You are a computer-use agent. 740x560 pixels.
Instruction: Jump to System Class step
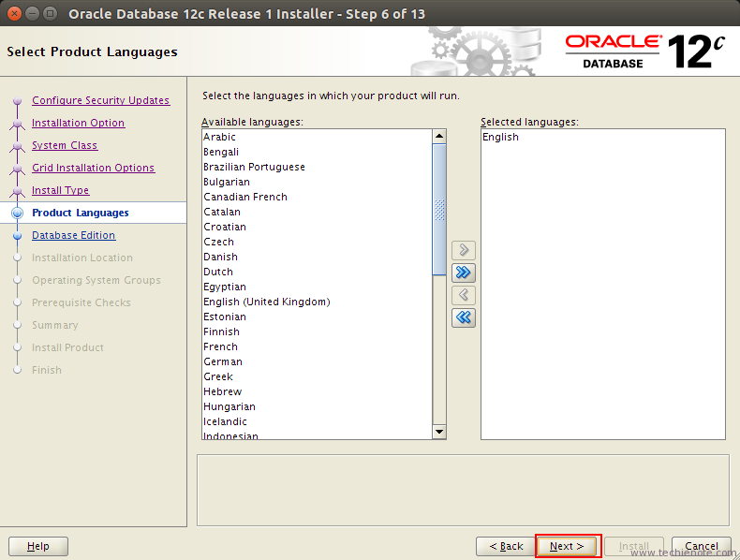pos(65,145)
